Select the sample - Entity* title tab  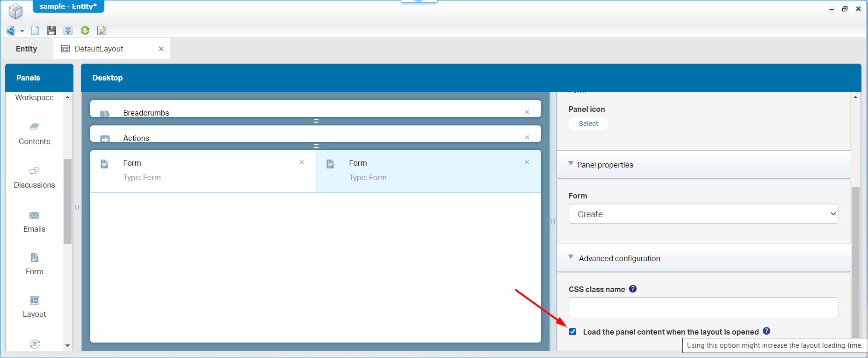coord(68,7)
